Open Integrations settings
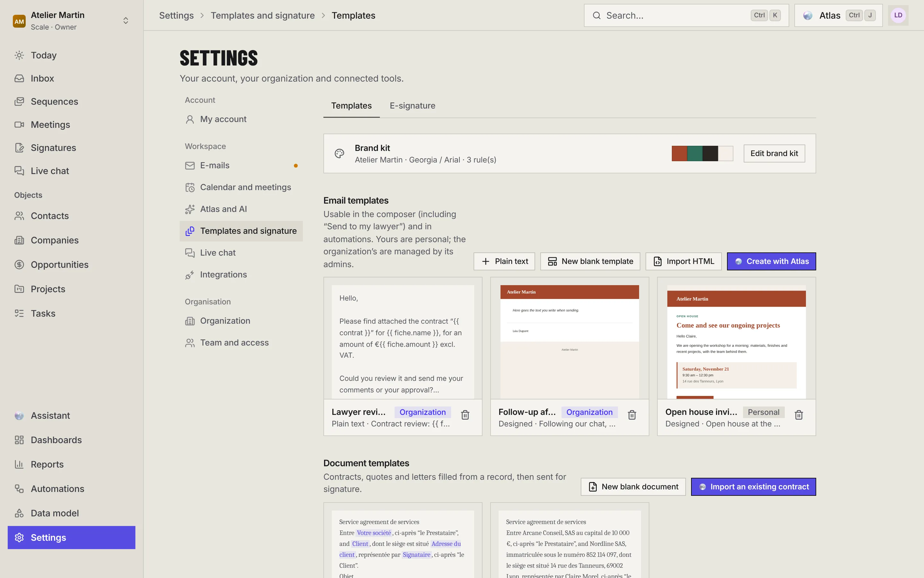 (x=241, y=275)
